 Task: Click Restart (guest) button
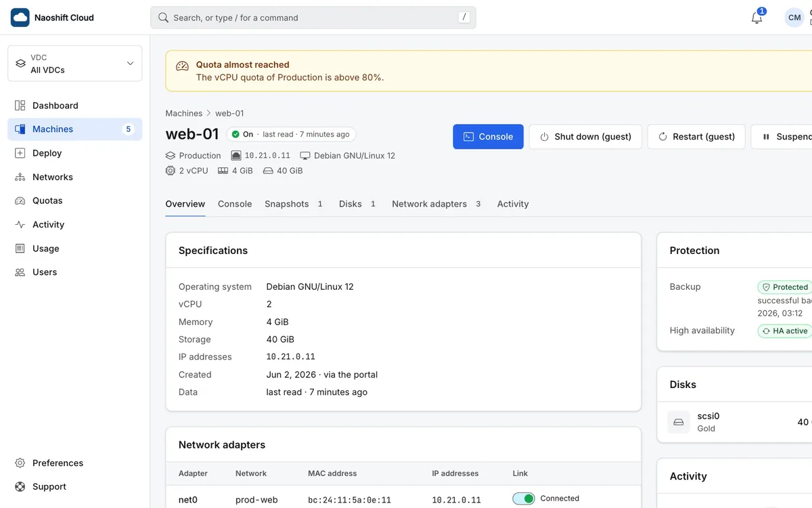[x=696, y=137]
